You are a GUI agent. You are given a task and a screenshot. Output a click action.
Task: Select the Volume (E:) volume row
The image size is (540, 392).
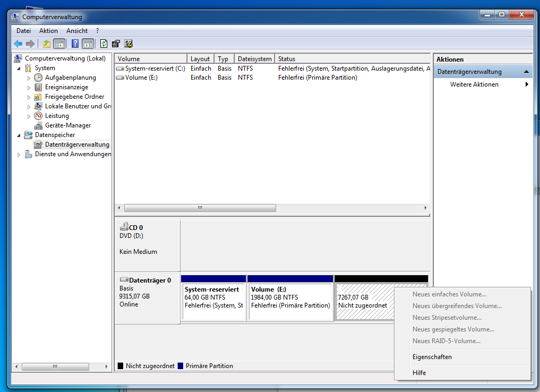(x=272, y=78)
